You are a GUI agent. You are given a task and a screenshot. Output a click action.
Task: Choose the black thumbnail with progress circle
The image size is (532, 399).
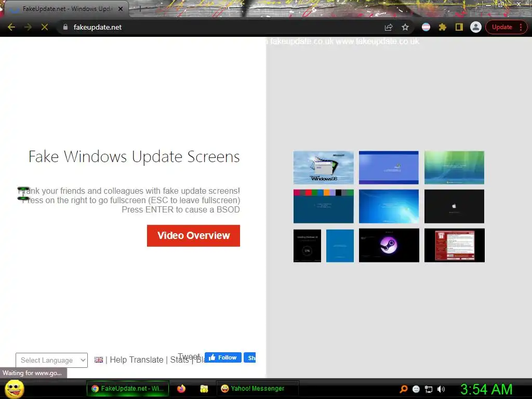tap(307, 246)
